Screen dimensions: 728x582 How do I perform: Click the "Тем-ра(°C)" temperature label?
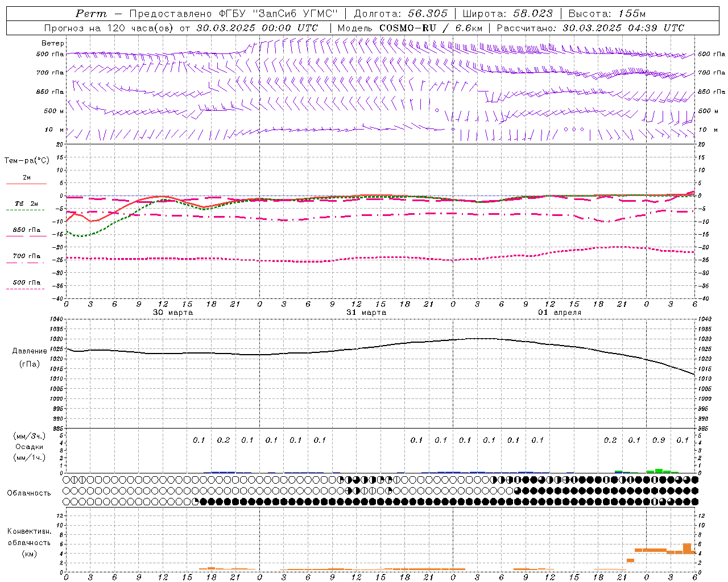coord(27,161)
